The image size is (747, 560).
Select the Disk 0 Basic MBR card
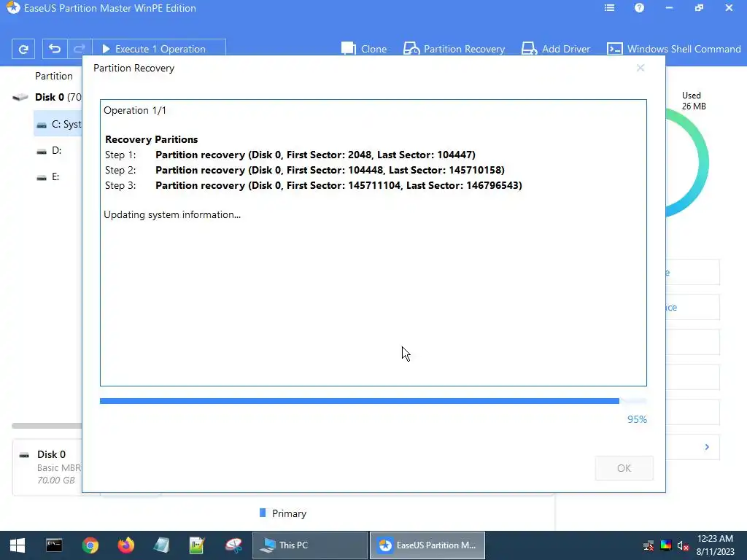(47, 467)
